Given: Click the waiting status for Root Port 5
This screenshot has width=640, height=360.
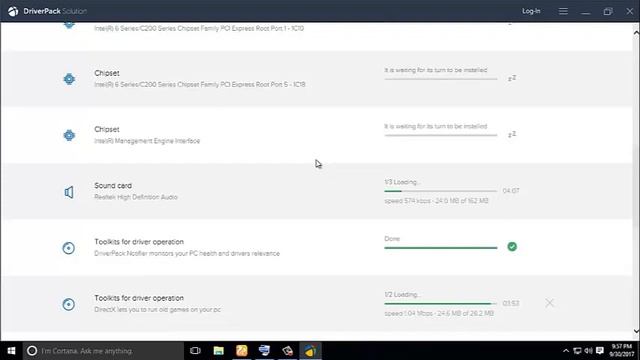Looking at the screenshot, I should click(x=436, y=70).
